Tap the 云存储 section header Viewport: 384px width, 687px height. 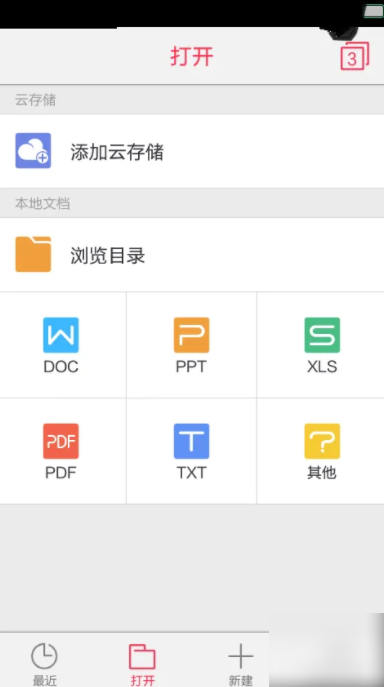pos(36,100)
